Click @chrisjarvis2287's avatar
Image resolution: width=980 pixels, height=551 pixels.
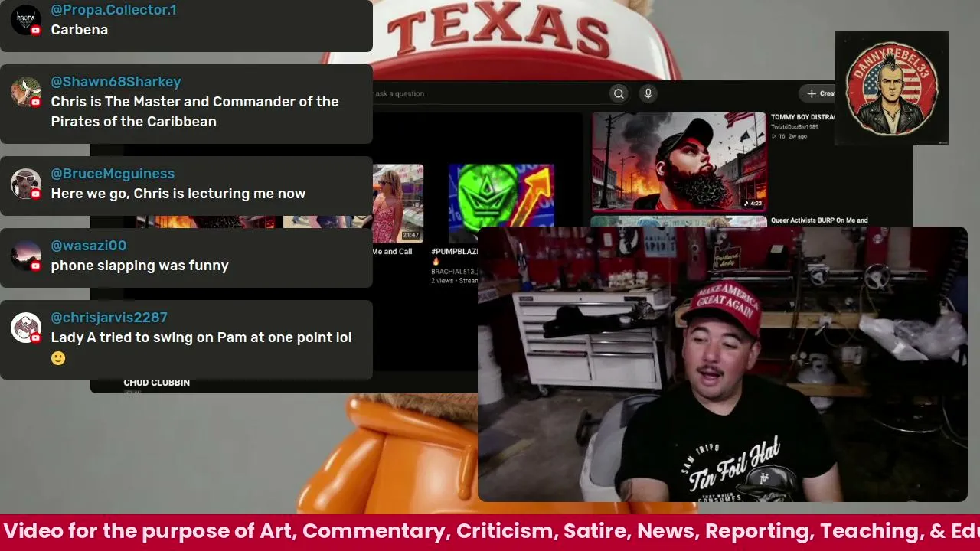[26, 328]
